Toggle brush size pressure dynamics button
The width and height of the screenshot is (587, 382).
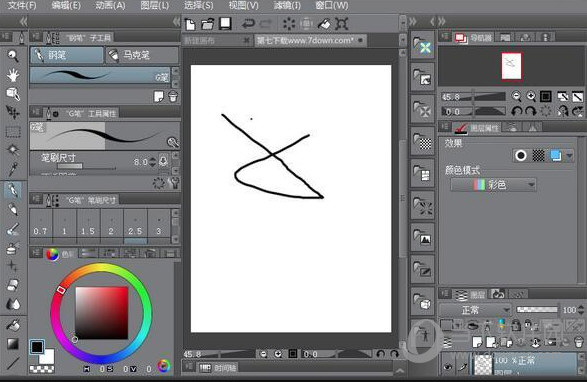(x=163, y=161)
